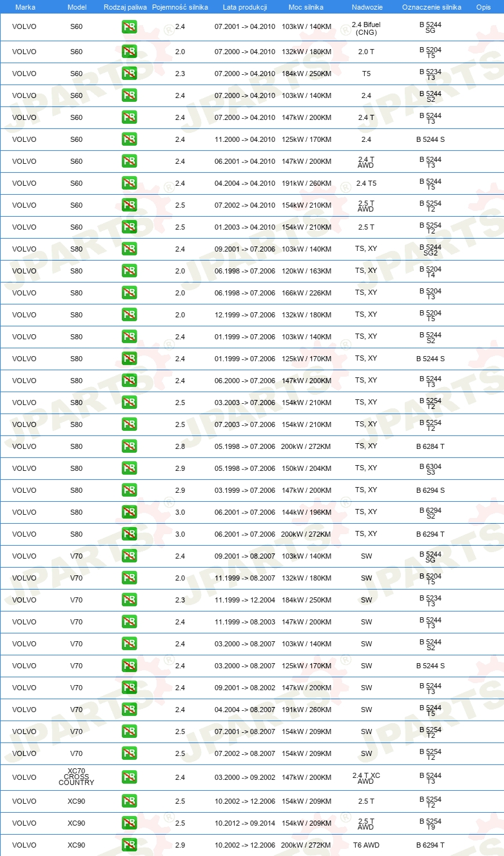Click the "11.2000 -> 04.2010" production years cell
Viewport: 504px width, 856px height.
[x=245, y=139]
